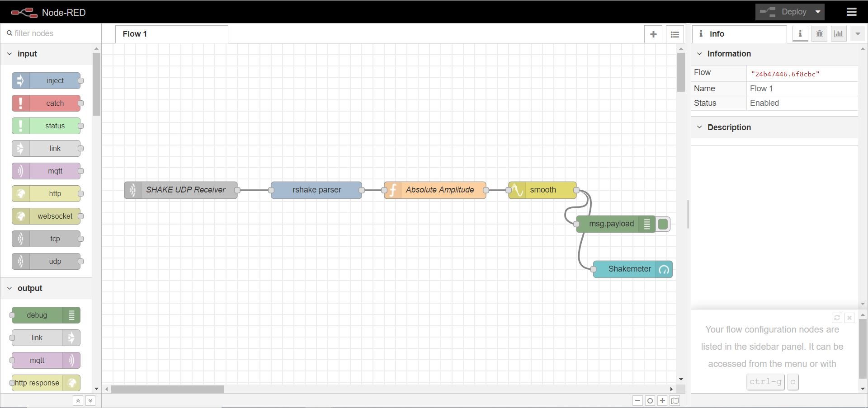Zoom out on the canvas
This screenshot has height=408, width=868.
click(x=637, y=401)
